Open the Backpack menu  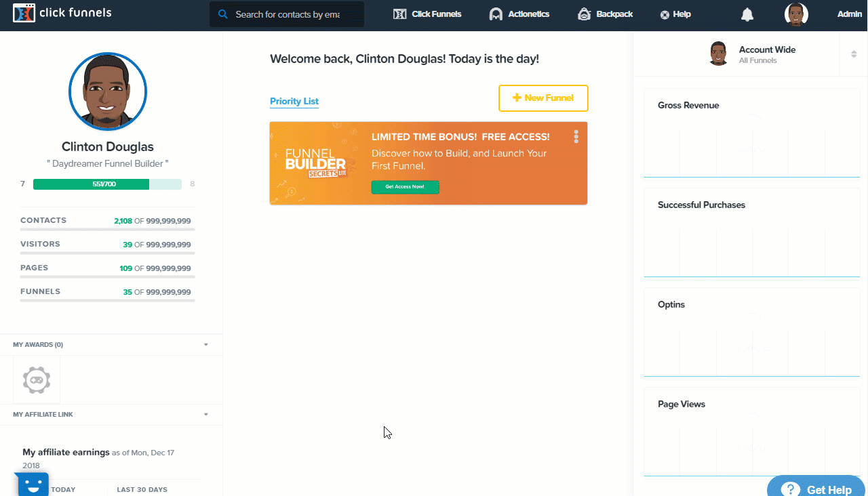(x=605, y=14)
